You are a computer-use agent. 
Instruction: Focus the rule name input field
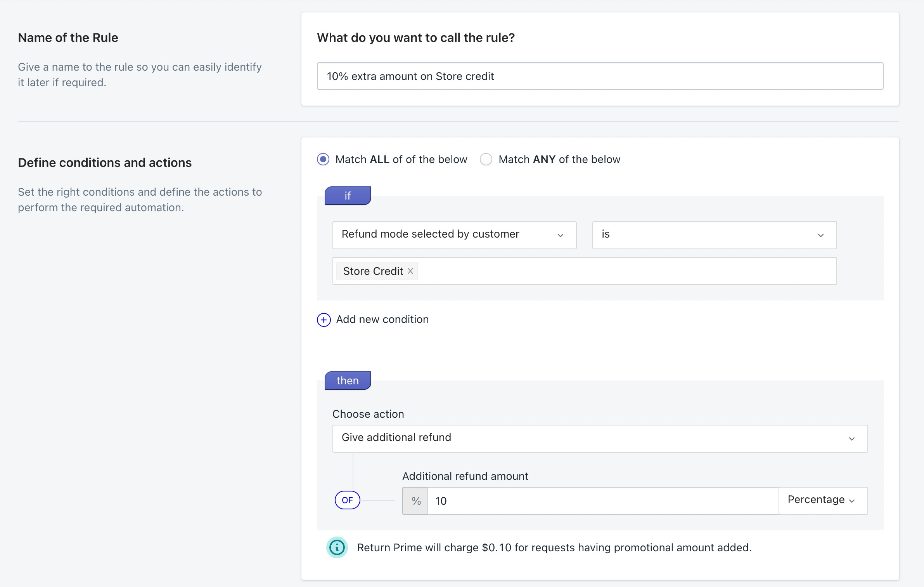tap(599, 76)
